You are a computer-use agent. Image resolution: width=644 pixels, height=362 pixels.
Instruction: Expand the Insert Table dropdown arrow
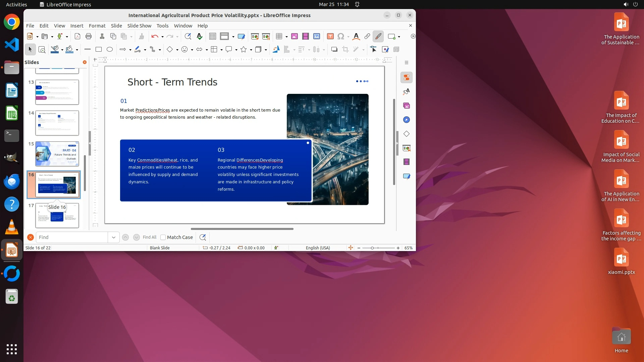[286, 37]
